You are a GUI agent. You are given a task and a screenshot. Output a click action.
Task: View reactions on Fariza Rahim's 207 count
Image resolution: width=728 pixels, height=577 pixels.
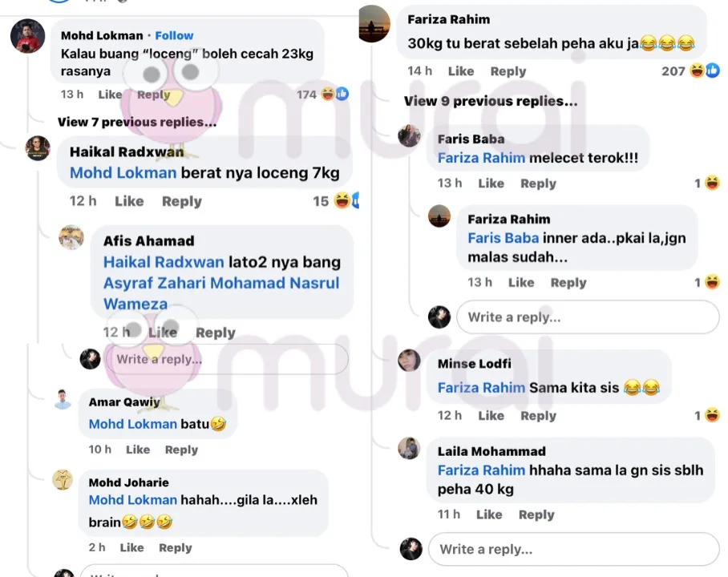click(x=690, y=71)
